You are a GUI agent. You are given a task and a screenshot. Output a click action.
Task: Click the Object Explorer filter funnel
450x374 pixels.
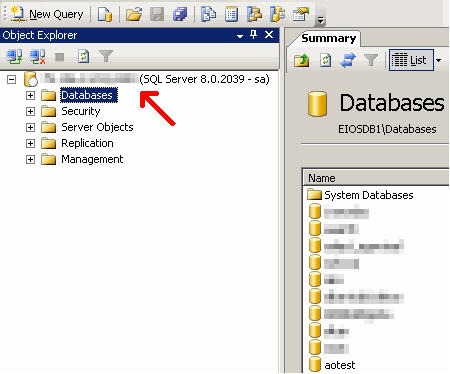click(106, 56)
